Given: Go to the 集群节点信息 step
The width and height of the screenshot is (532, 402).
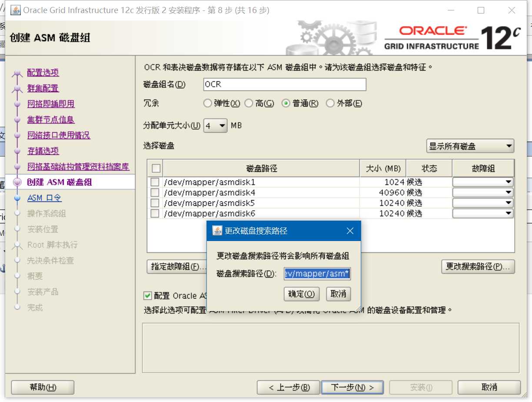Looking at the screenshot, I should coord(51,120).
